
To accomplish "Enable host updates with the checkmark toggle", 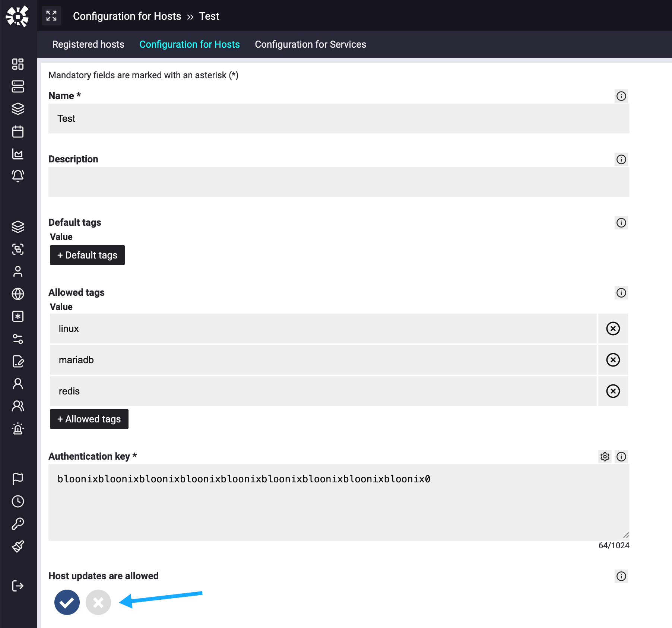I will (67, 602).
